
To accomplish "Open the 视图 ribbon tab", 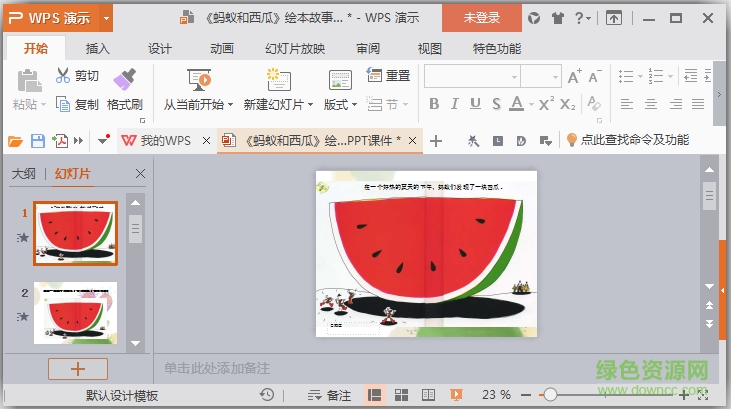I will (x=429, y=49).
